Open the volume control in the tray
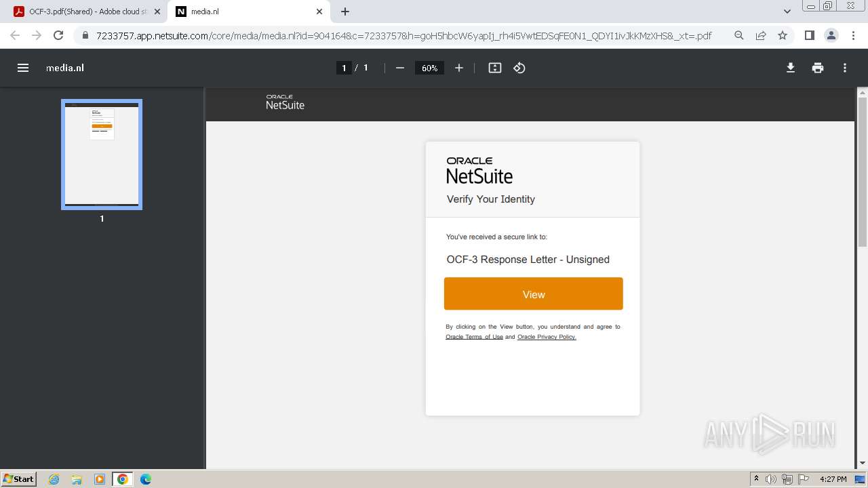The width and height of the screenshot is (868, 488). point(771,479)
